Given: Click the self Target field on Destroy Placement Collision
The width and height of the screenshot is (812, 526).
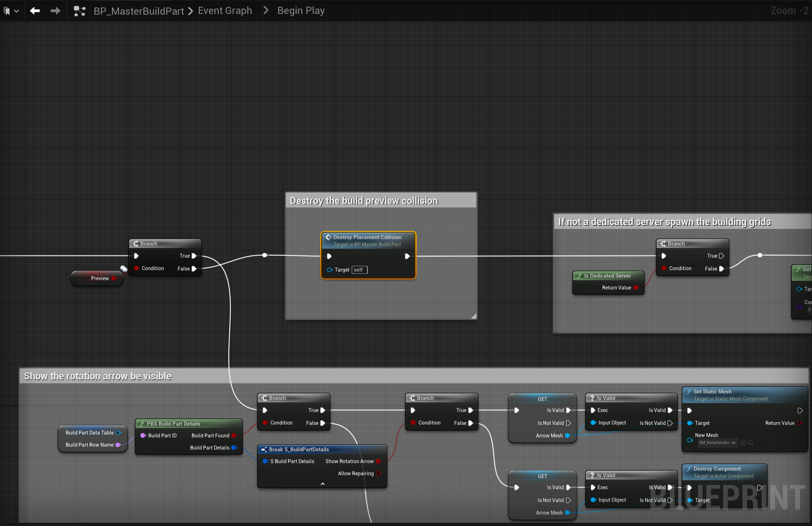Looking at the screenshot, I should coord(359,270).
